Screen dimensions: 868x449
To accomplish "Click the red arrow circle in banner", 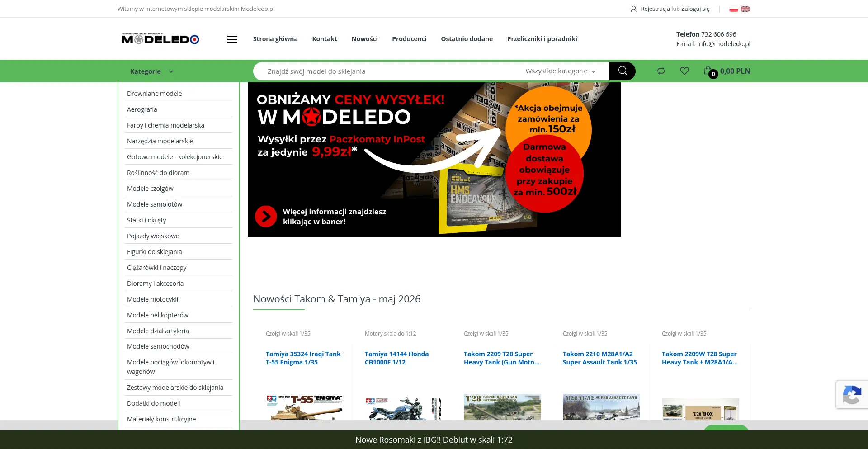I will tap(266, 217).
